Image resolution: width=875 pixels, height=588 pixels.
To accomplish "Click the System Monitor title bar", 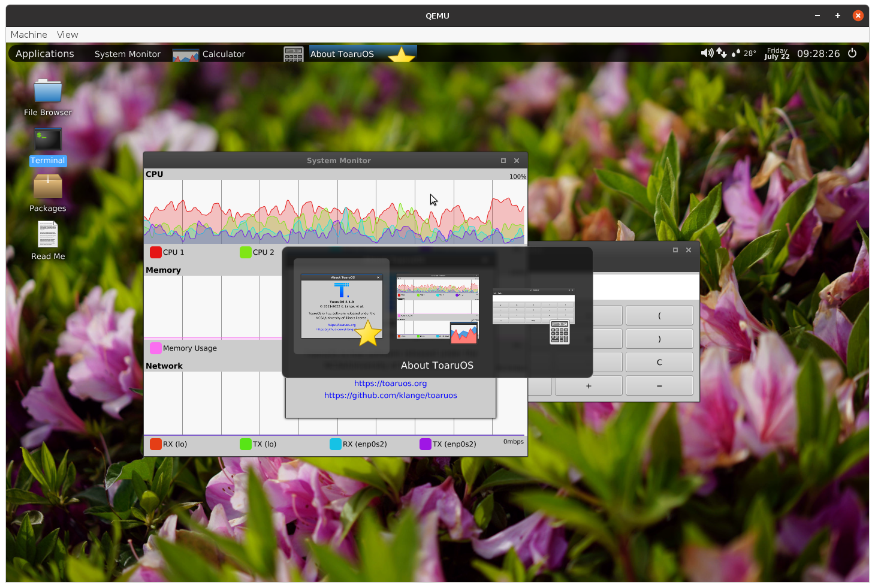I will (336, 161).
